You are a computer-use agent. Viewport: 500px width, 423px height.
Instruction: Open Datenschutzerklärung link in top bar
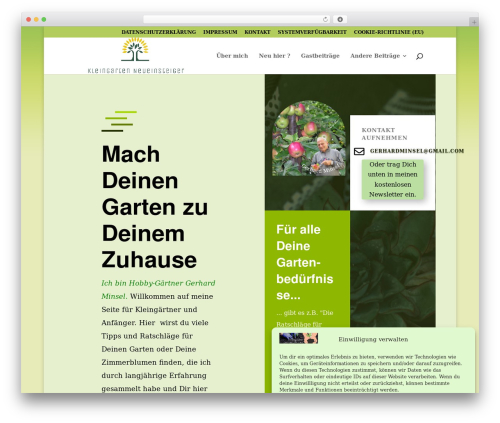coord(159,32)
